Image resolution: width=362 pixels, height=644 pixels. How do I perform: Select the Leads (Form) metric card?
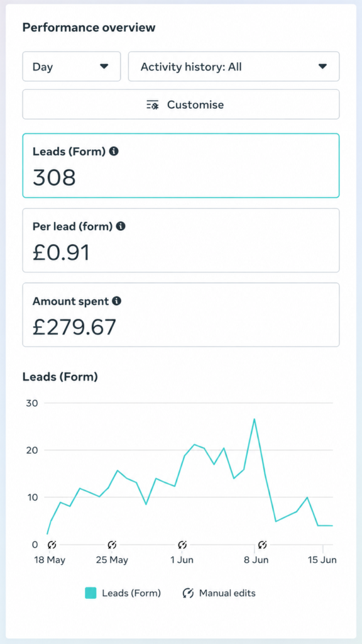pyautogui.click(x=181, y=165)
